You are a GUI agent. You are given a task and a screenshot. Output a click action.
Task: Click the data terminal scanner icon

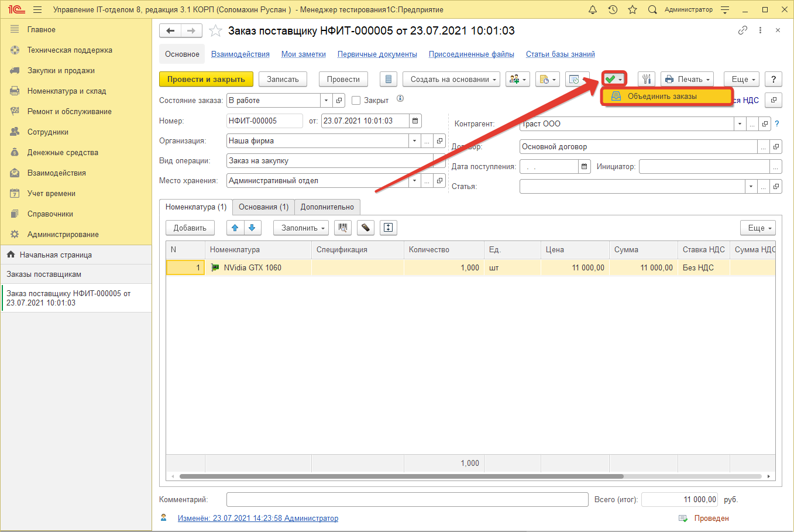[366, 228]
